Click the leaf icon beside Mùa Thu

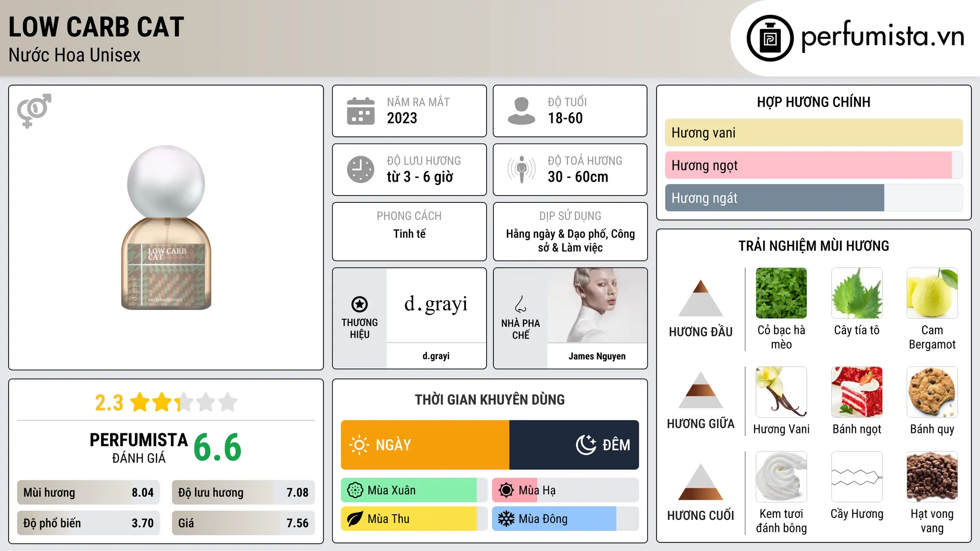(355, 519)
